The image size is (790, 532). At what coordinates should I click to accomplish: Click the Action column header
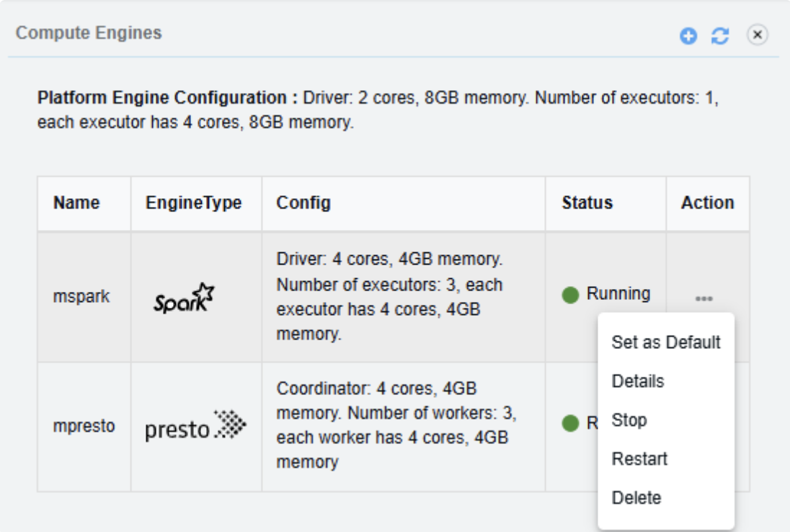[707, 203]
